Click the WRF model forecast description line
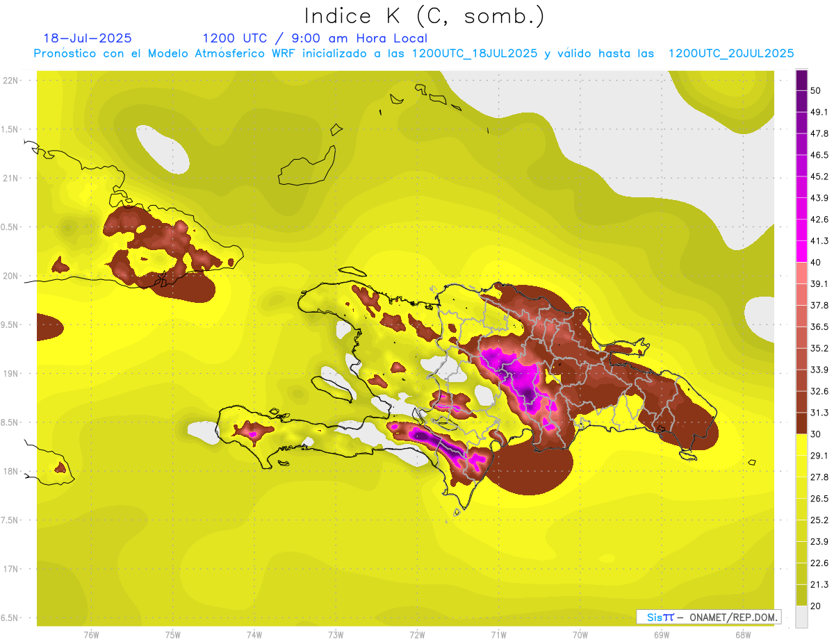This screenshot has width=834, height=644. pyautogui.click(x=414, y=53)
